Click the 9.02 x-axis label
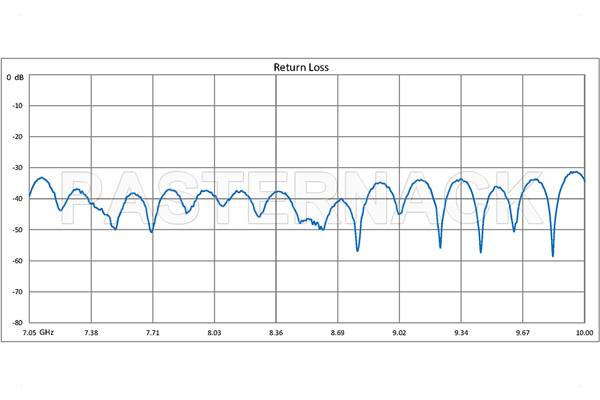The image size is (600, 400). (x=399, y=331)
